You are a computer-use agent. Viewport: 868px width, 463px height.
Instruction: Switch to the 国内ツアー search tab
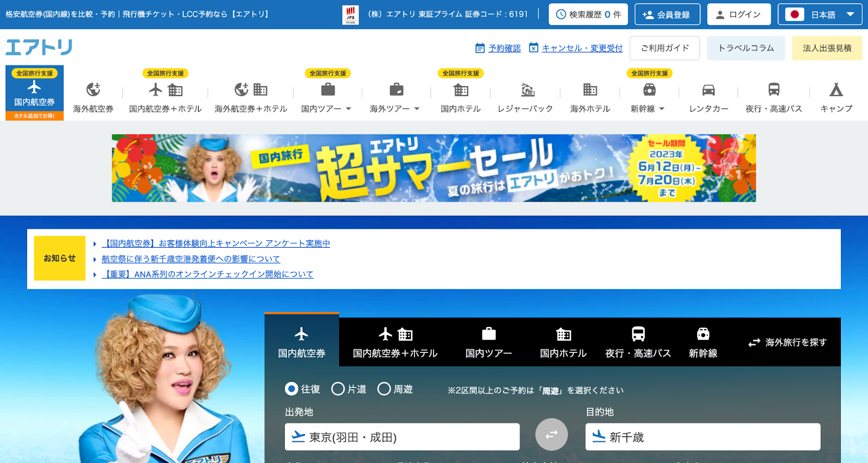click(x=488, y=342)
